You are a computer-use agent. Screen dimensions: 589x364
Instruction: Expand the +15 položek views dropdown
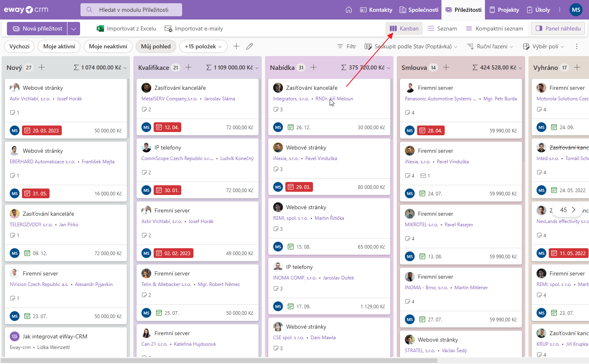203,46
